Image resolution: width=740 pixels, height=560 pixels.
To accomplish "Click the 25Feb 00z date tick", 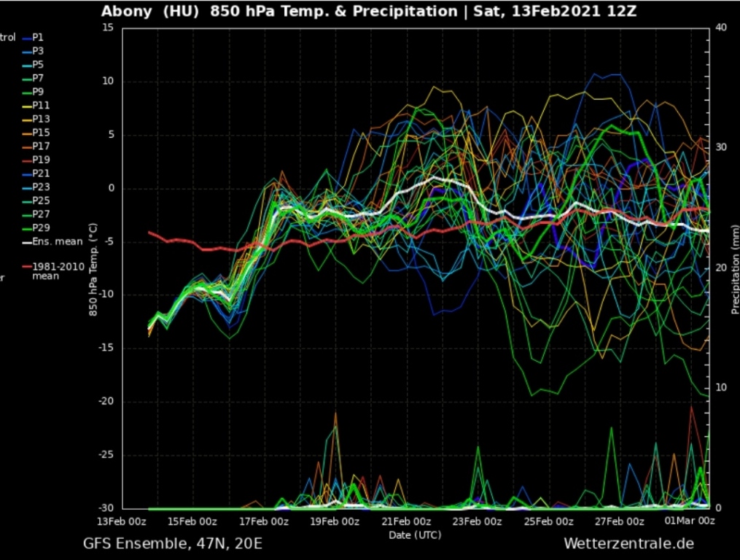I will tap(548, 521).
